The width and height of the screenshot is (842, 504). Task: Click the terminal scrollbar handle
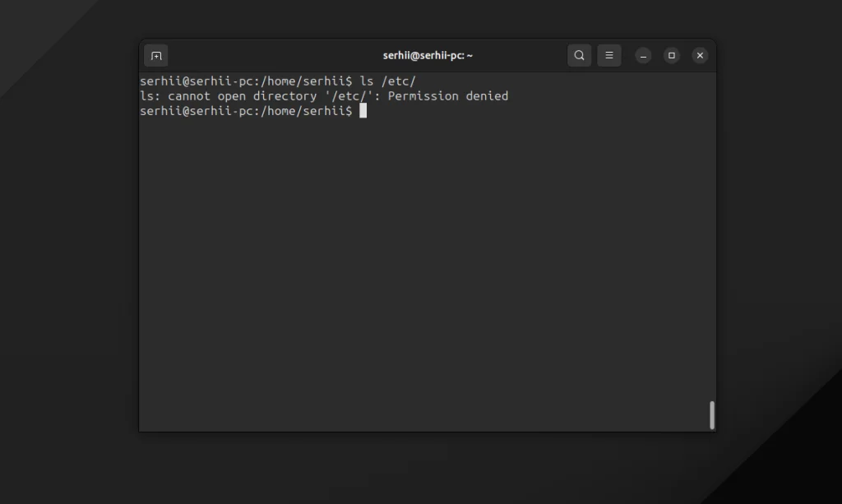(x=712, y=415)
